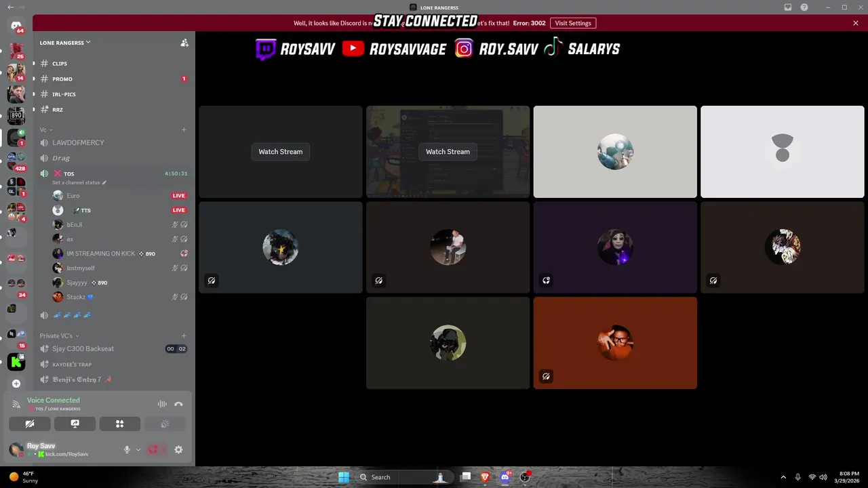The width and height of the screenshot is (868, 488).
Task: Join the Drag voice channel
Action: (113, 158)
